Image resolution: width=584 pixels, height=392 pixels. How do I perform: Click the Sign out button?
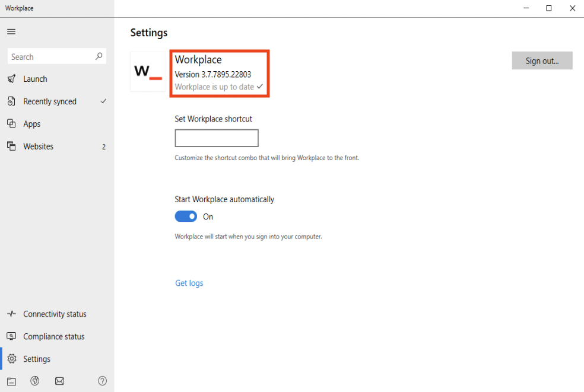tap(541, 60)
